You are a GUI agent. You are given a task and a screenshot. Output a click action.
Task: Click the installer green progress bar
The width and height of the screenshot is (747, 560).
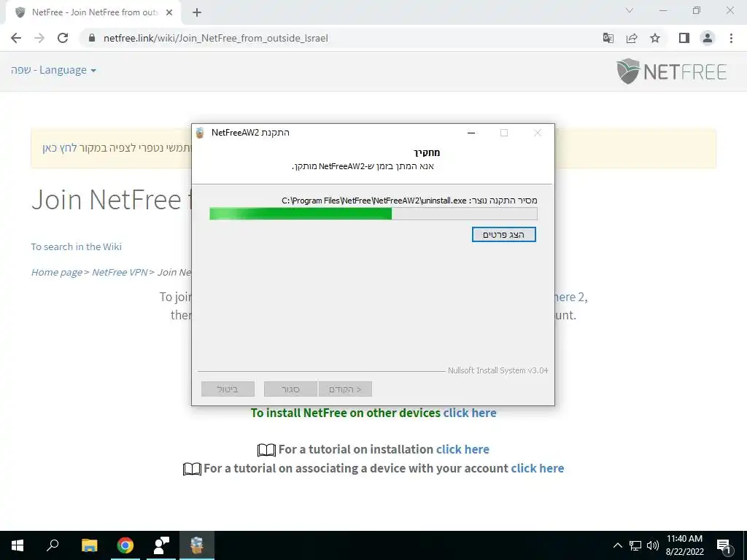coord(373,214)
